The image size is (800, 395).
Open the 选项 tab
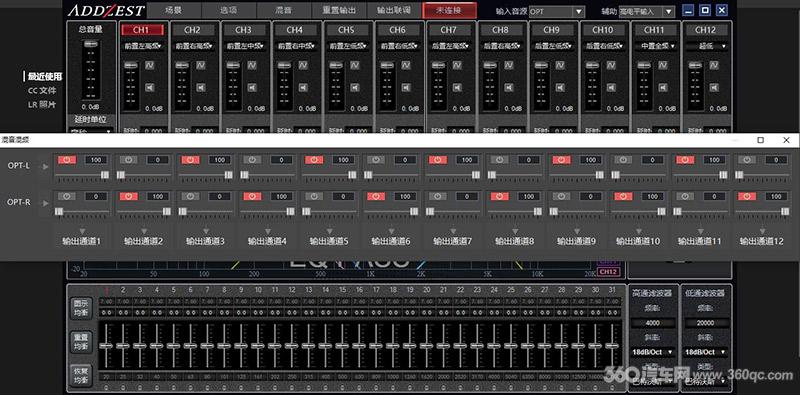point(229,10)
